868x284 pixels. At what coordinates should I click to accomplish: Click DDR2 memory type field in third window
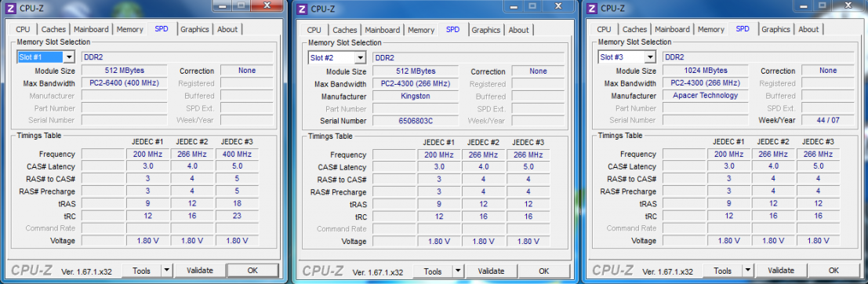[758, 57]
